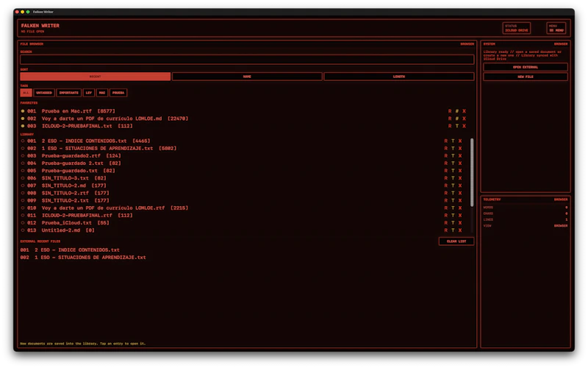
Task: Click the file search input field
Action: click(247, 60)
